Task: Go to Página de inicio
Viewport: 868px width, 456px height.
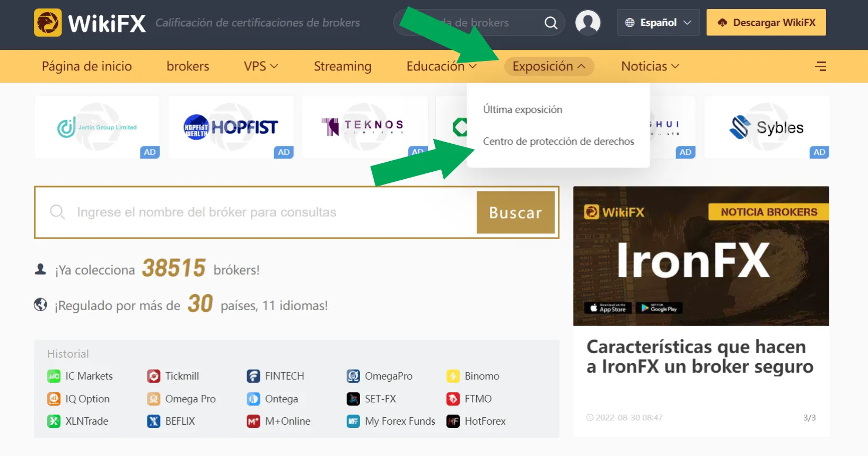Action: 87,66
